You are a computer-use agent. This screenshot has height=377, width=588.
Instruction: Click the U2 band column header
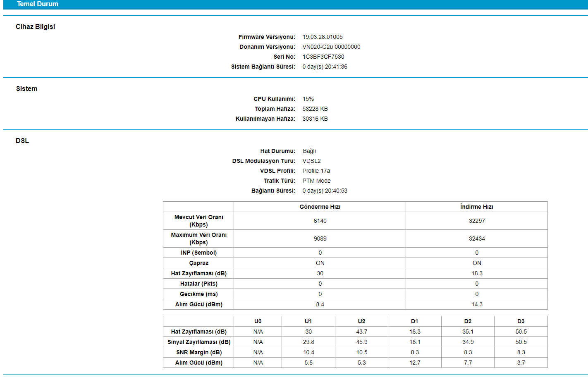coord(362,321)
